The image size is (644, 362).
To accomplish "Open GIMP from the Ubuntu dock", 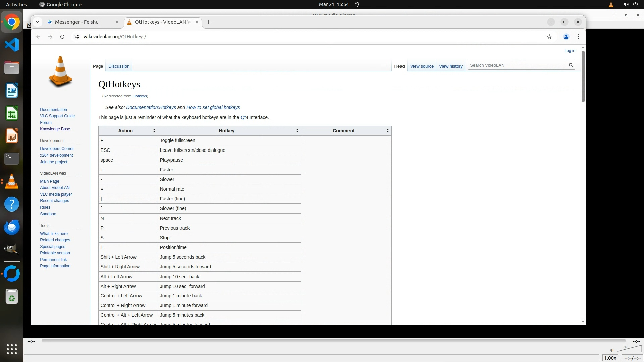I will 12,249.
